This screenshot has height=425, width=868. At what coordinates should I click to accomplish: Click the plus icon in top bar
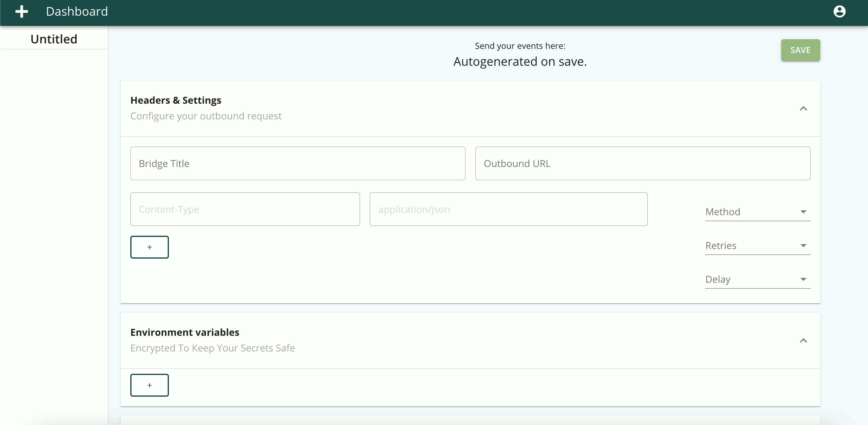coord(22,11)
